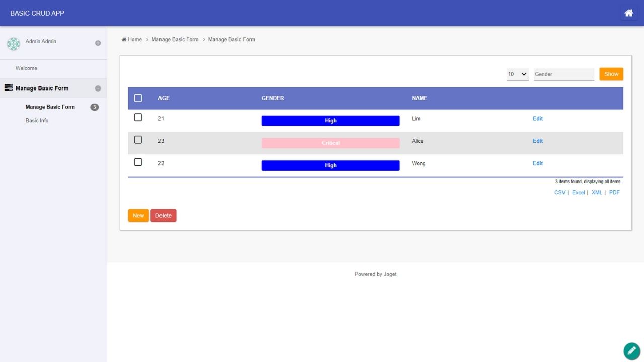The width and height of the screenshot is (644, 362).
Task: Toggle the select-all checkbox in table header
Action: (x=138, y=98)
